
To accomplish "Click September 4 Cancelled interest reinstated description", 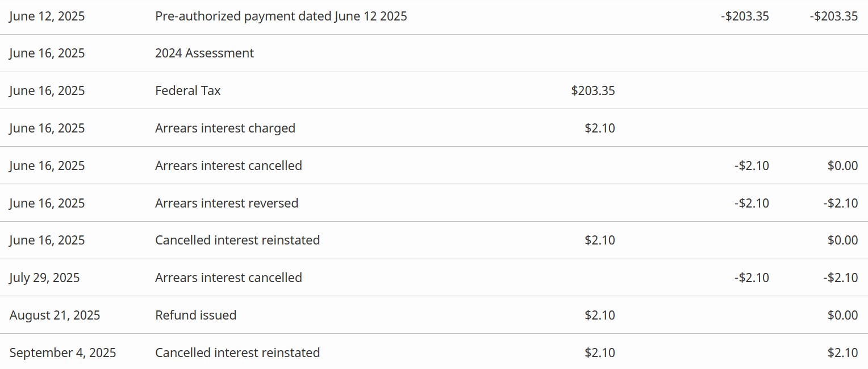I will coord(237,353).
